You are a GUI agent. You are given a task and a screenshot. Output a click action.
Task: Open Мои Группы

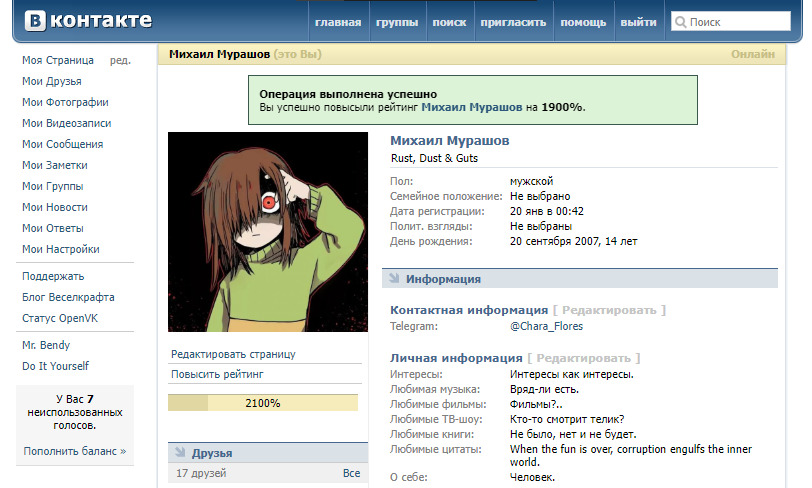point(53,186)
